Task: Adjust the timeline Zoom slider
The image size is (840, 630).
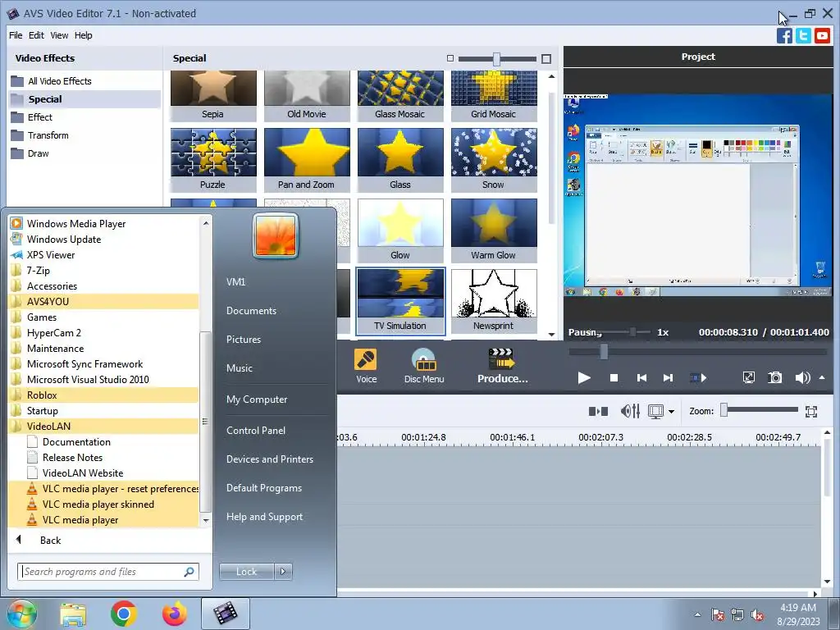Action: 724,410
